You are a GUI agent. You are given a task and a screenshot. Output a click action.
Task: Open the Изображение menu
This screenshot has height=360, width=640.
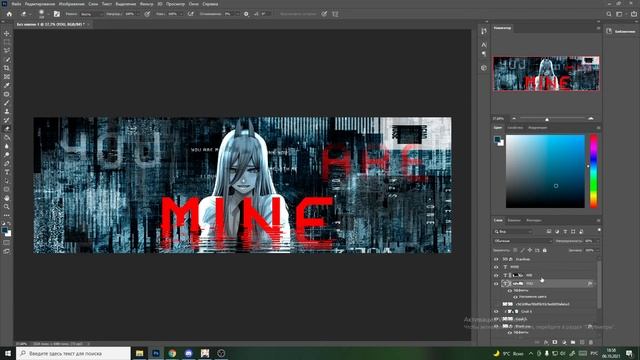click(72, 4)
